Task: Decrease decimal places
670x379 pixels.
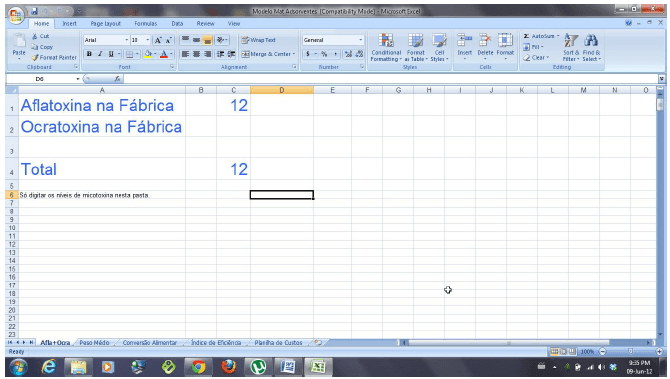Action: [359, 54]
